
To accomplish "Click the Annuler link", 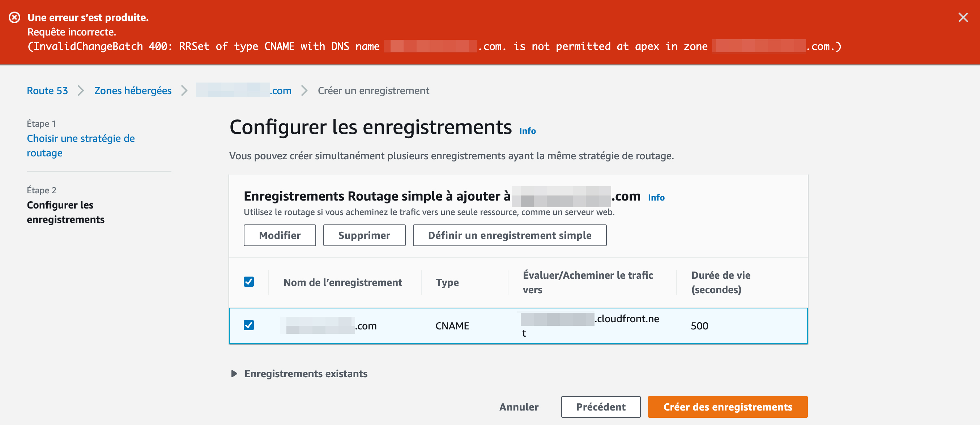I will coord(519,407).
